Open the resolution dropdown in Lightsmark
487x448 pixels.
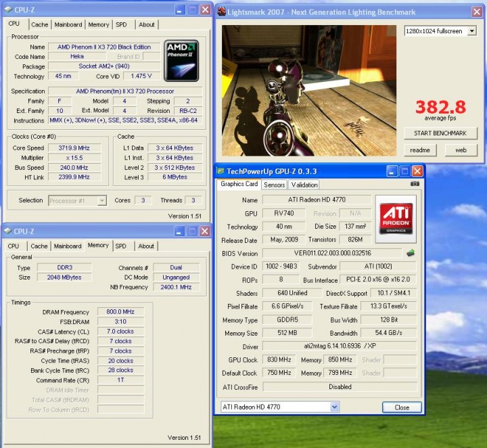click(x=472, y=30)
